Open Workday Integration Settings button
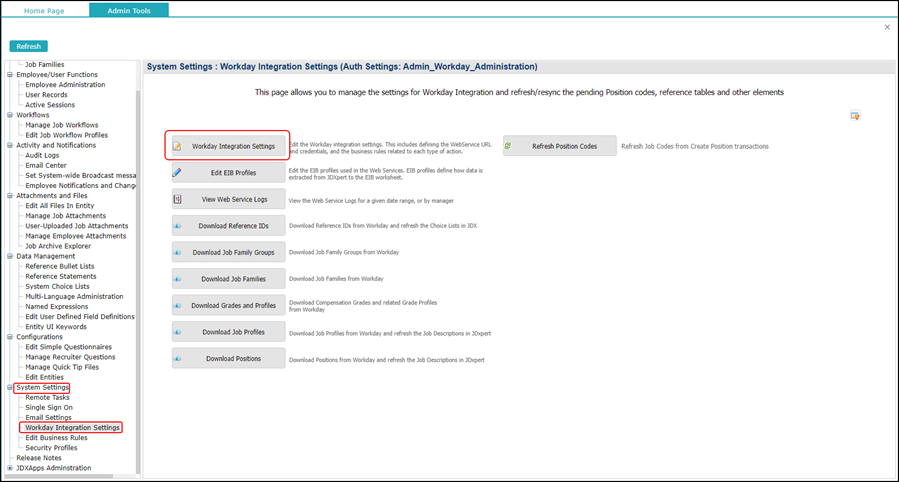899x482 pixels. (x=229, y=146)
